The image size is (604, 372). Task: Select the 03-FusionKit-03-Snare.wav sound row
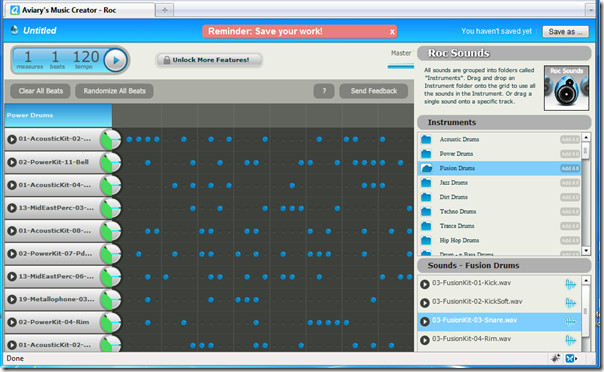[499, 322]
